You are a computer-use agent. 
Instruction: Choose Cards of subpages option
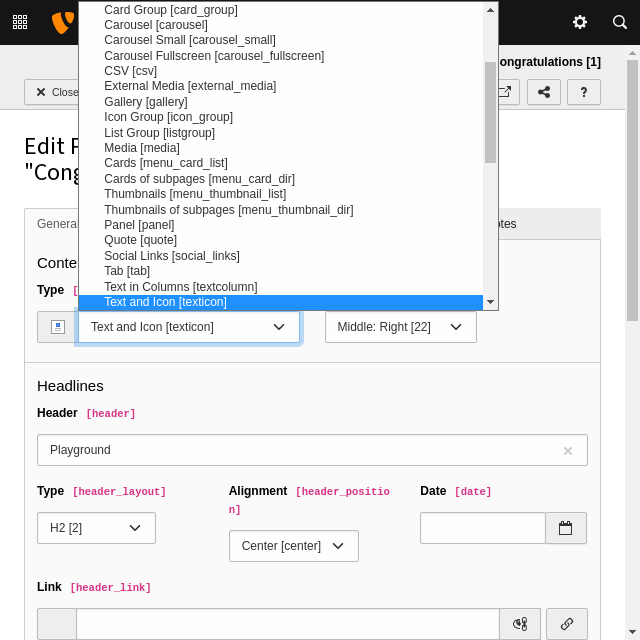coord(281,179)
